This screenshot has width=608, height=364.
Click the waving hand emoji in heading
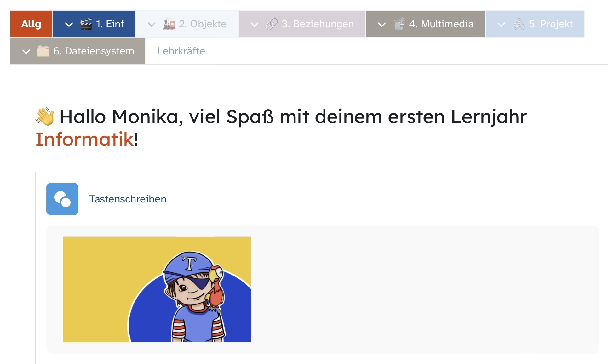(45, 117)
